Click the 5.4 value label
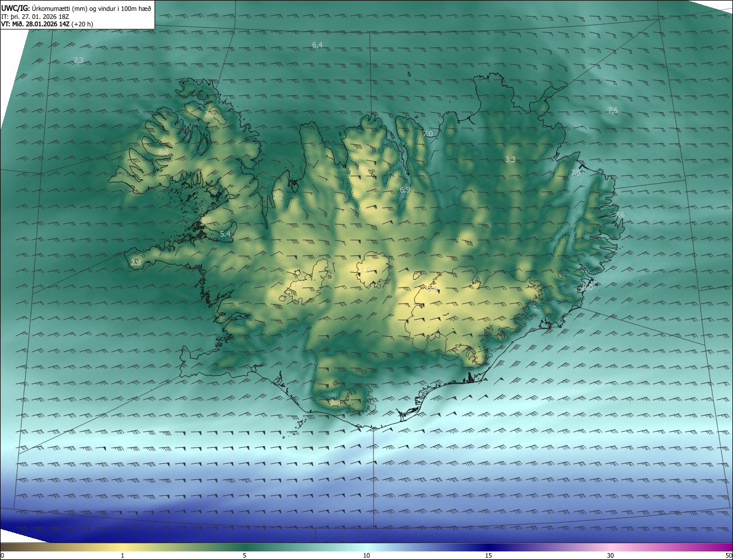The image size is (733, 560). click(x=225, y=234)
